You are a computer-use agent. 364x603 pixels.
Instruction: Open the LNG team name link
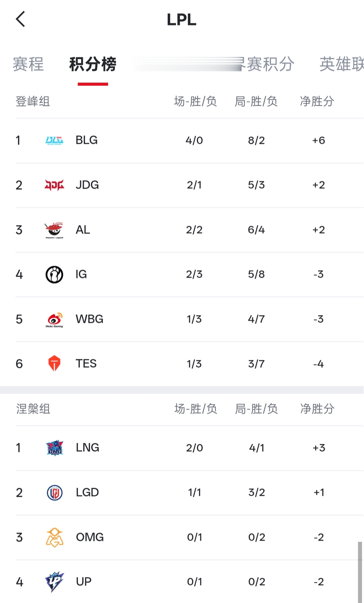(88, 448)
